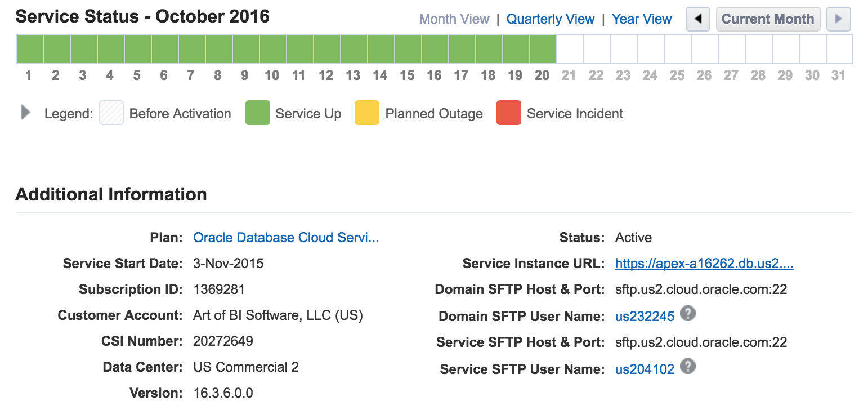The image size is (868, 410).
Task: Select the green status cell for day 18
Action: pyautogui.click(x=489, y=49)
